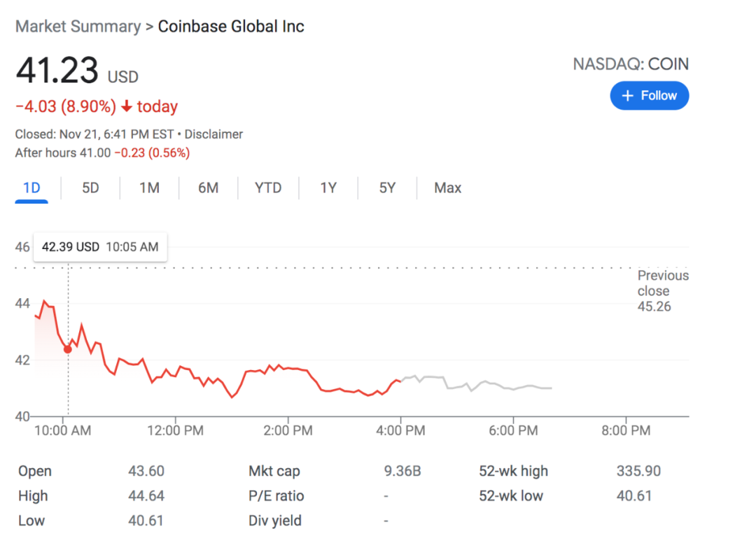
Task: Click the 52-wk high value 335.90
Action: 638,471
